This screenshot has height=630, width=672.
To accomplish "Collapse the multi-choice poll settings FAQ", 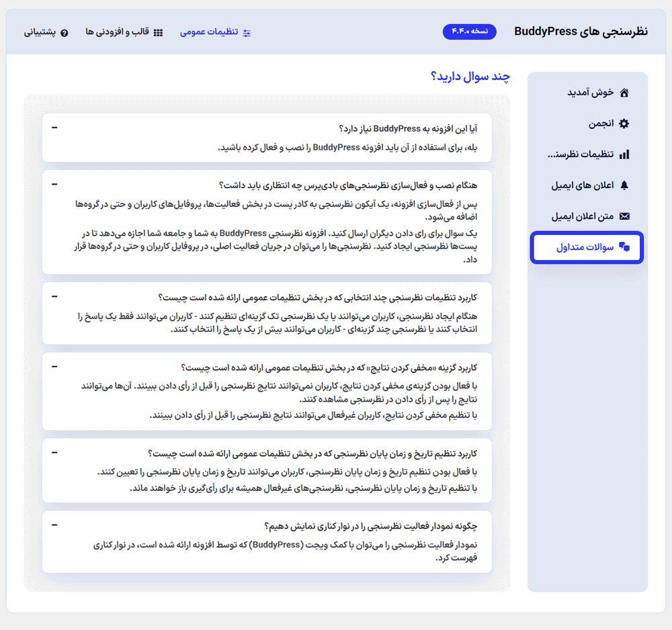I will click(54, 296).
